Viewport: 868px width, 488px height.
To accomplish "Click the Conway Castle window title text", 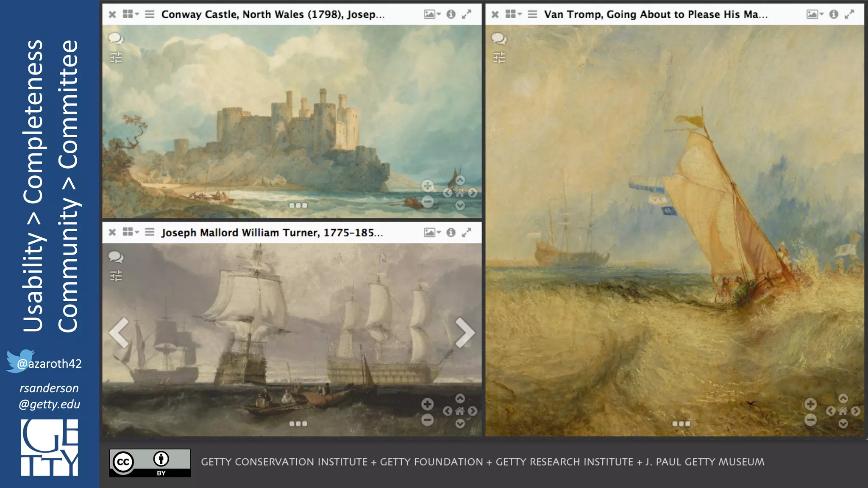I will tap(273, 14).
